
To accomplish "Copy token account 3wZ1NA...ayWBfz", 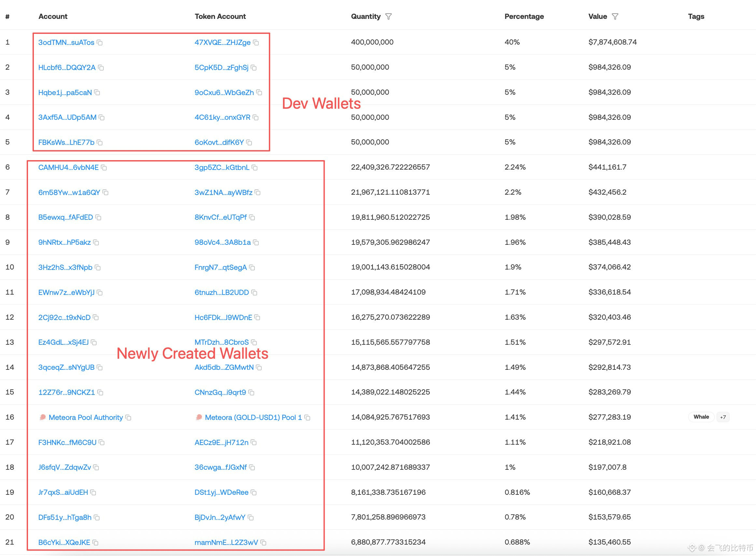I will [x=258, y=192].
